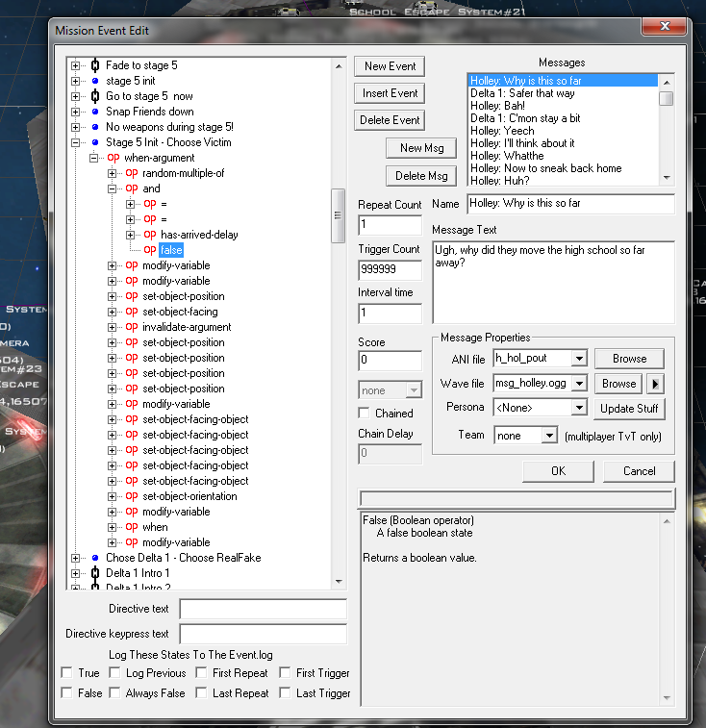This screenshot has height=728, width=706.
Task: Click the Delete Msg button
Action: [421, 176]
